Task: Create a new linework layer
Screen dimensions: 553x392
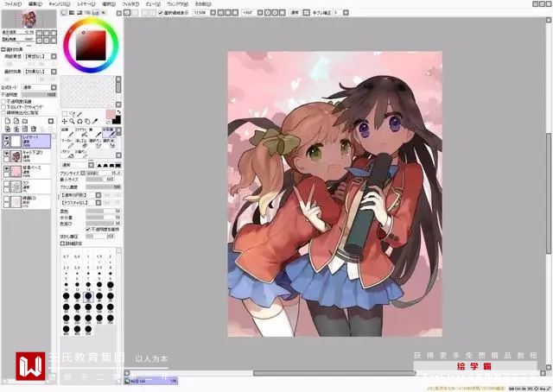Action: tap(16, 121)
